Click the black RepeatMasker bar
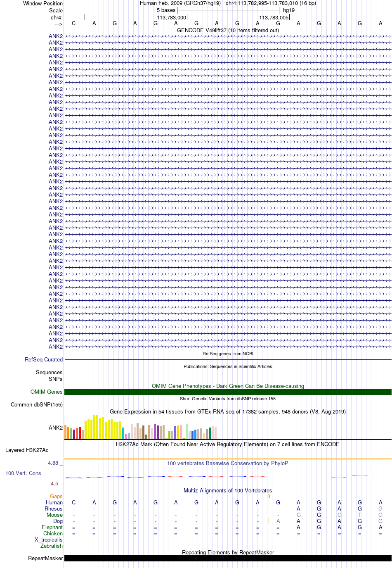This screenshot has height=568, width=392. [228, 558]
